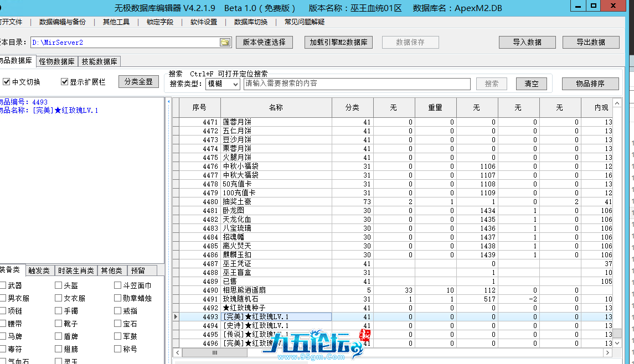634x364 pixels.
Task: Enable the 头盔 category checkbox
Action: pyautogui.click(x=58, y=285)
